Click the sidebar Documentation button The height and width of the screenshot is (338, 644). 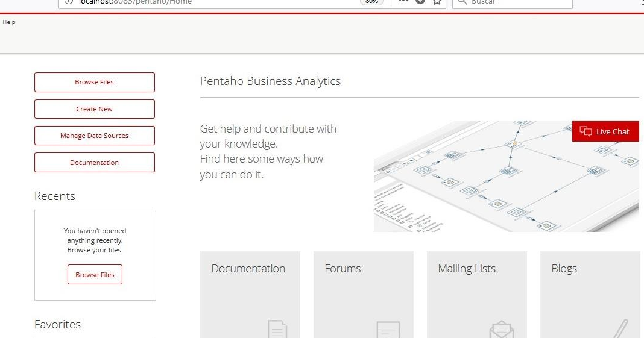[x=95, y=163]
